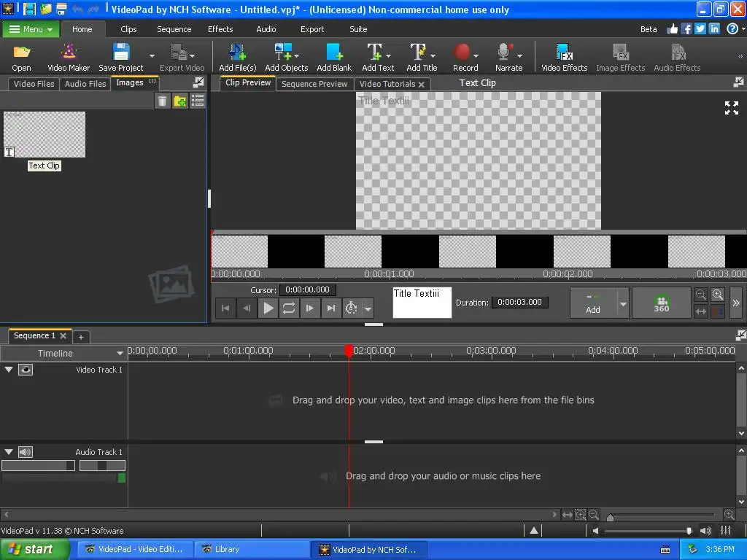Click the 360 video button
The width and height of the screenshot is (747, 560).
click(661, 303)
